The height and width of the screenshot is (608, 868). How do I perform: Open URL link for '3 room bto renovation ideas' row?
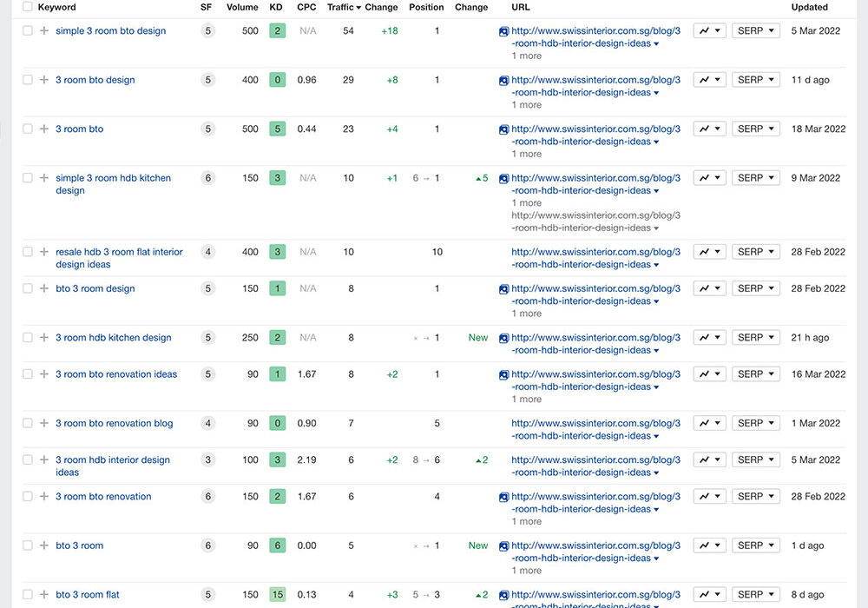595,380
